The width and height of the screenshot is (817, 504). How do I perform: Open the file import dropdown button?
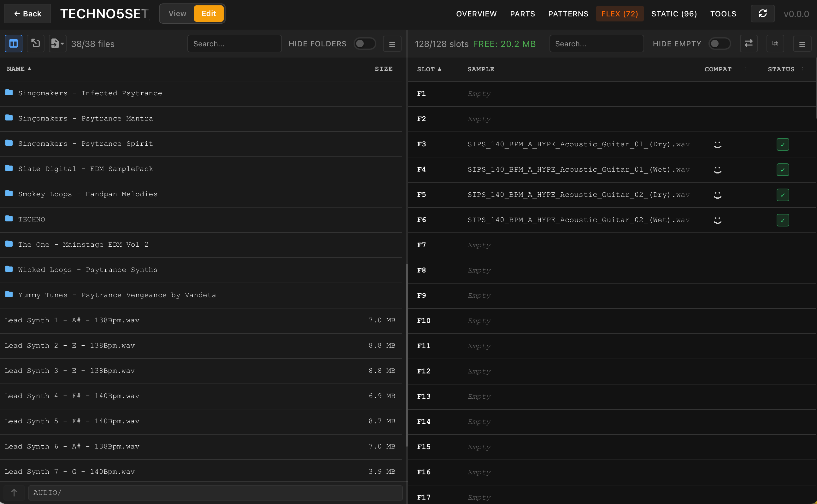point(58,43)
